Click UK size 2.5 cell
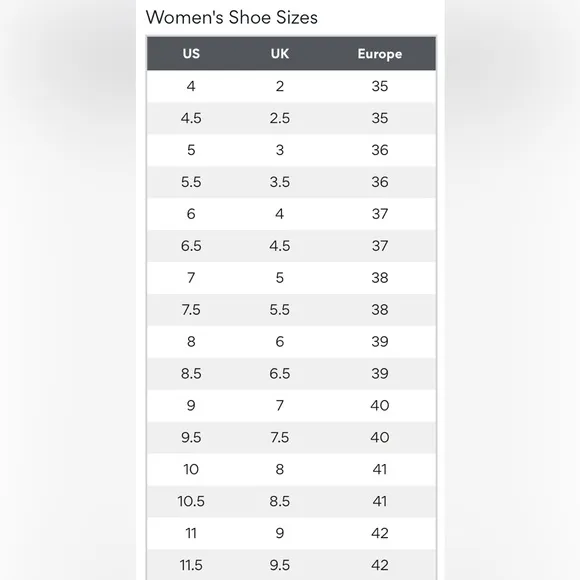 click(280, 118)
